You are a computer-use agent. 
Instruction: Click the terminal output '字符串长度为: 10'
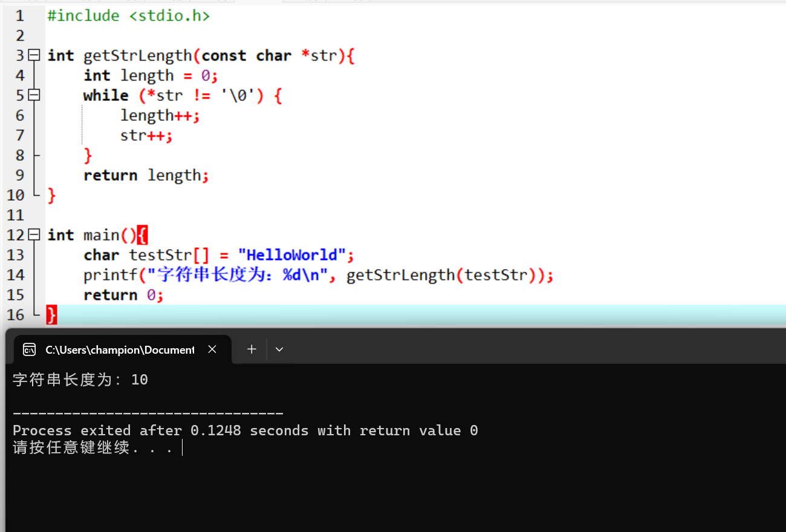80,380
